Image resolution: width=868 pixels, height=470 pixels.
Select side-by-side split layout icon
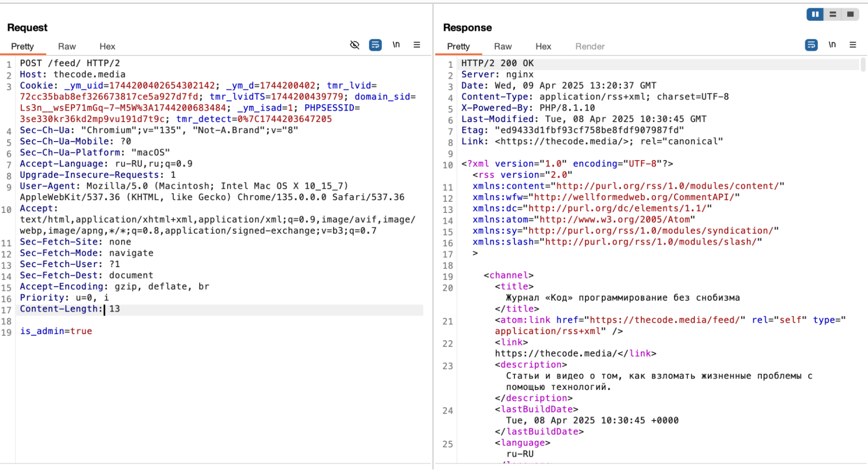point(815,14)
